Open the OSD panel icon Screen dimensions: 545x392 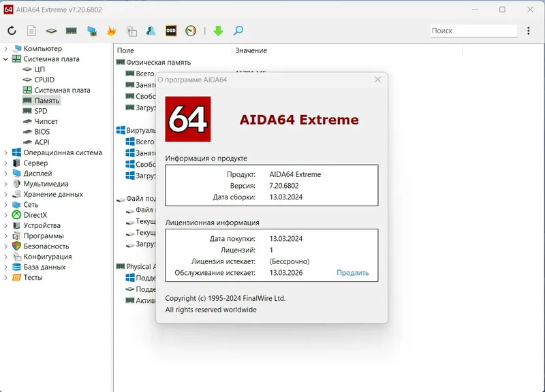pyautogui.click(x=171, y=31)
